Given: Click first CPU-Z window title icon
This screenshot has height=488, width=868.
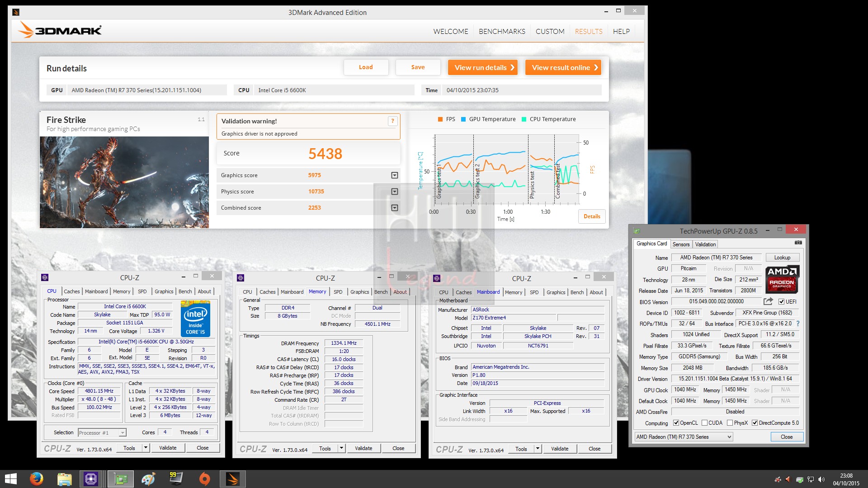Looking at the screenshot, I should click(x=45, y=277).
